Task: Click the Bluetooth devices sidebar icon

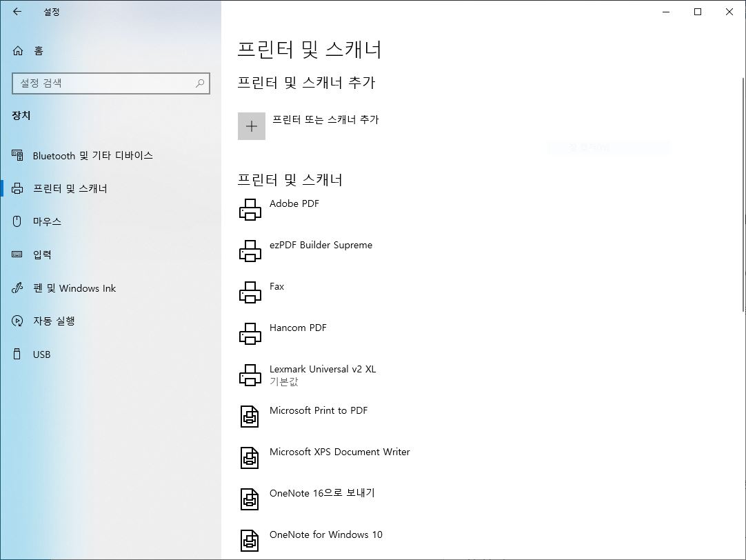Action: click(x=17, y=155)
